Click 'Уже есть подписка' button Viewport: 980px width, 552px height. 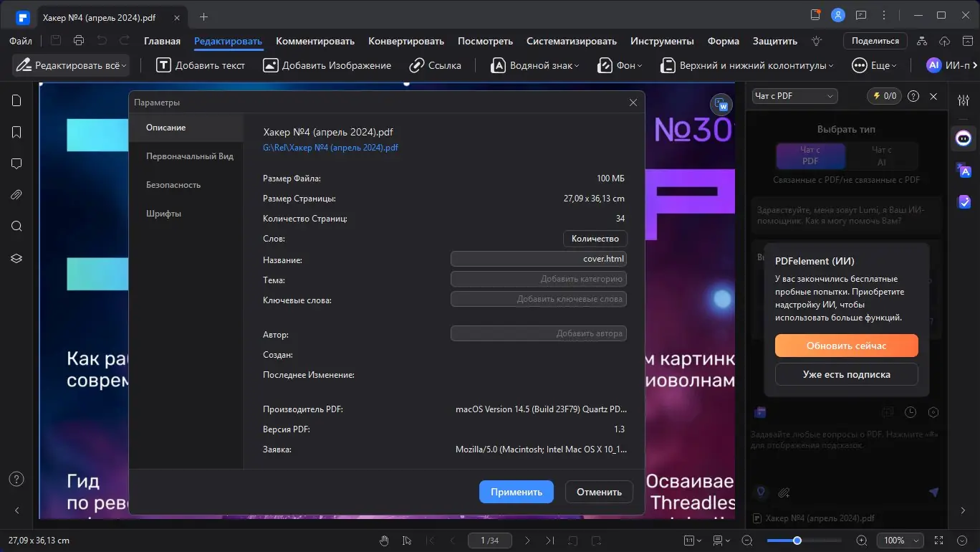coord(847,374)
